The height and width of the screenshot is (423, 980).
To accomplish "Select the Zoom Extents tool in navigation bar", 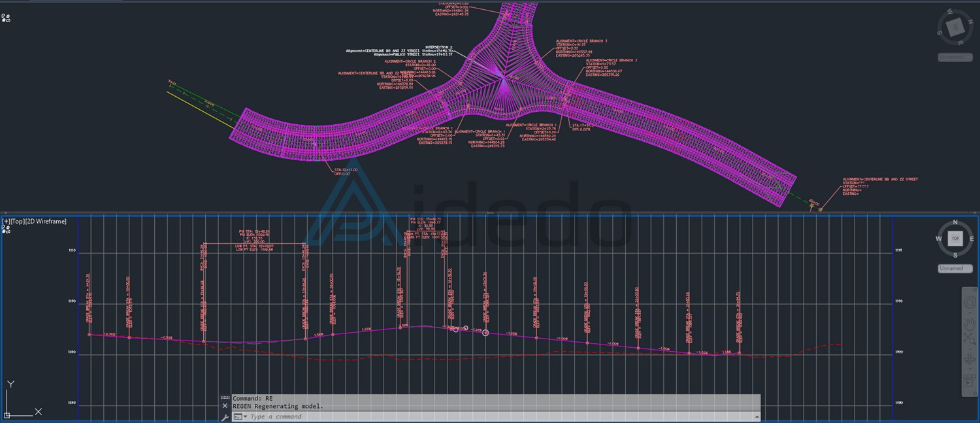I will [x=970, y=339].
